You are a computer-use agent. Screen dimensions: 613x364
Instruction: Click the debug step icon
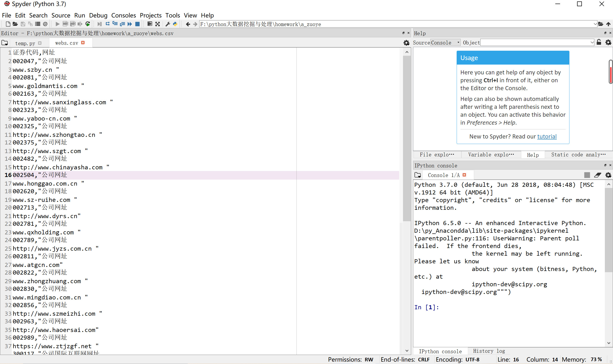tap(107, 24)
